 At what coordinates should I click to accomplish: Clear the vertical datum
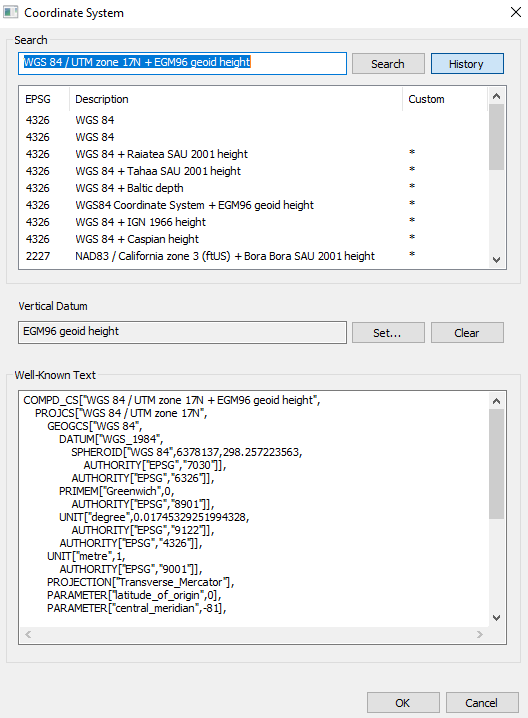467,332
